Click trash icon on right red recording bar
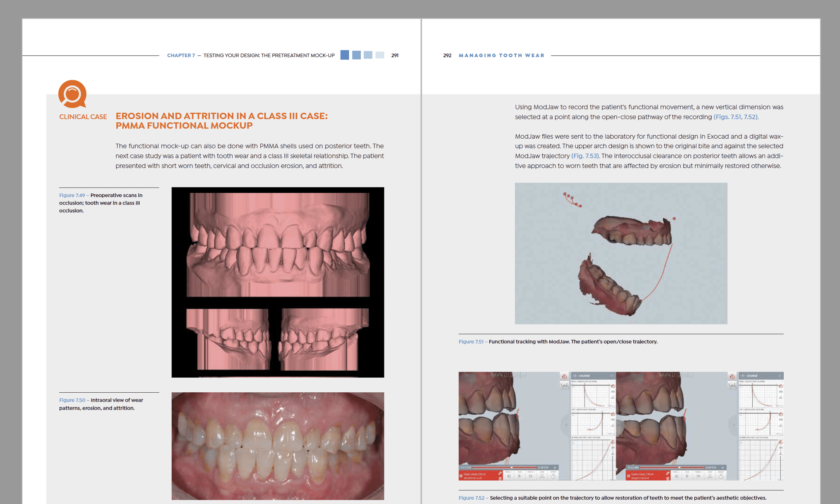The width and height of the screenshot is (840, 504). (668, 479)
